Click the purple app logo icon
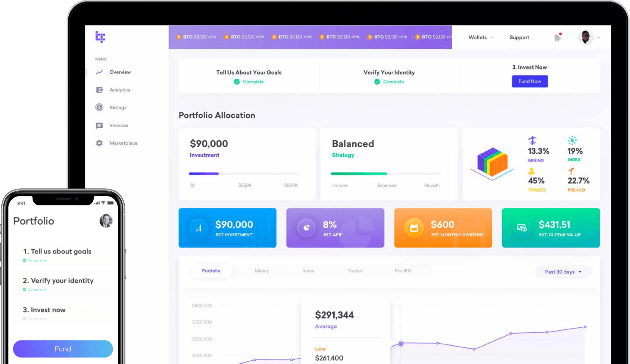 pyautogui.click(x=100, y=37)
